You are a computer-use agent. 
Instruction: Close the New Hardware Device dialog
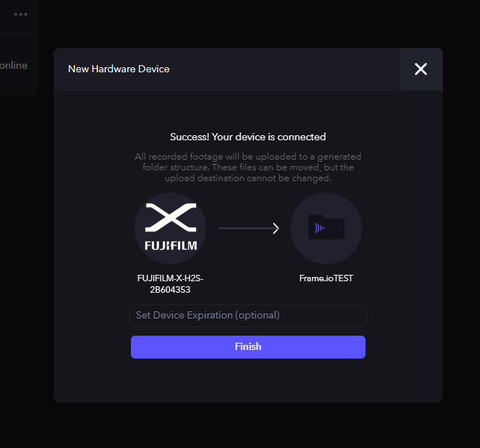point(421,69)
